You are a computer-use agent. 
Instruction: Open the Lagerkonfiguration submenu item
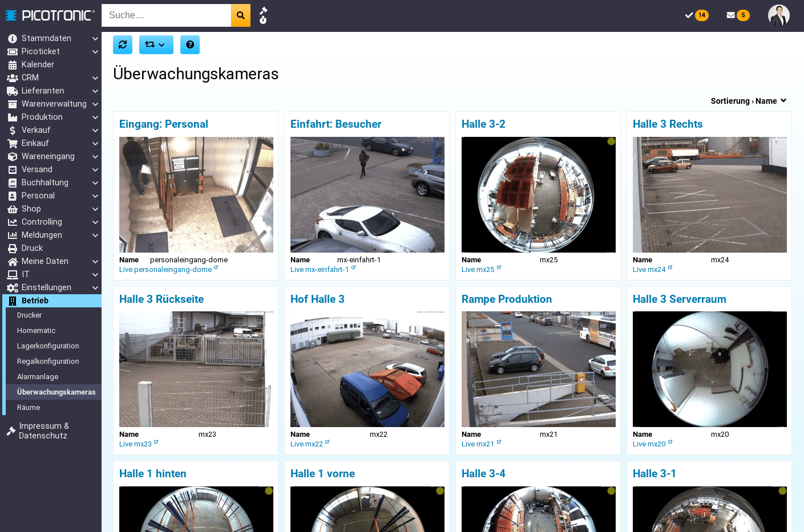pos(54,346)
